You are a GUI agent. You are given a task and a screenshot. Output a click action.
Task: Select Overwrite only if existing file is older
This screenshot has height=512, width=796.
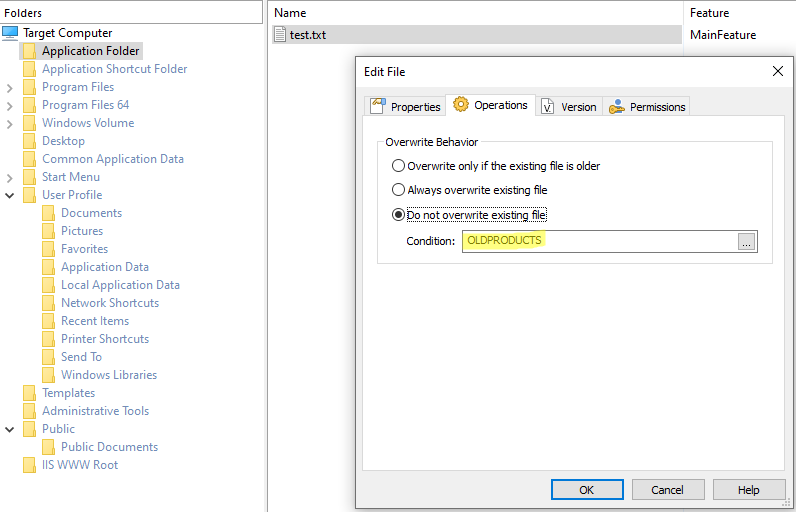399,166
